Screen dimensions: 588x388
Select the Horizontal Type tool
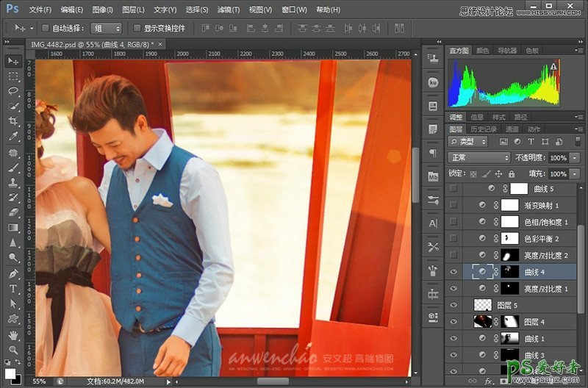[13, 288]
